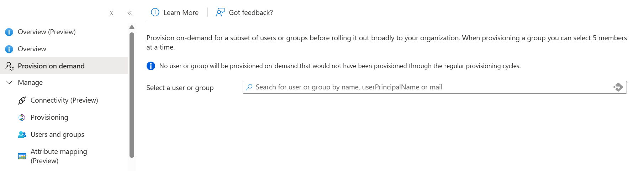Click the directory icon at search field end
This screenshot has width=644, height=171.
(618, 87)
